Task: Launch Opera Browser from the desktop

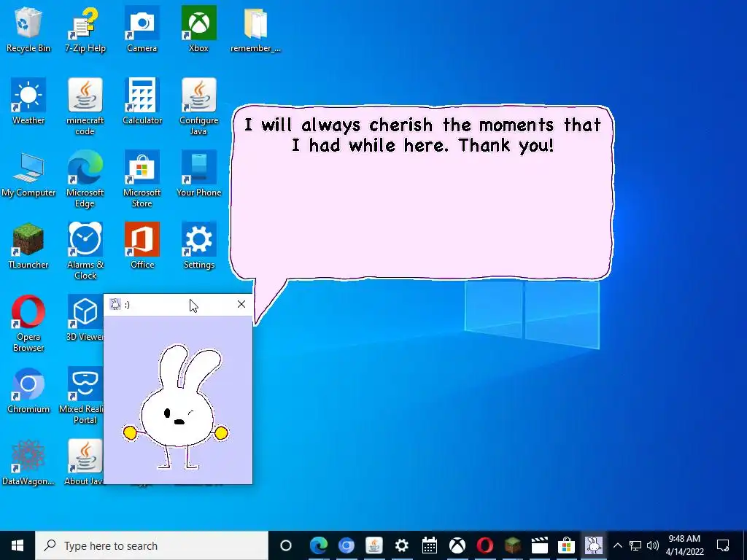Action: point(28,323)
